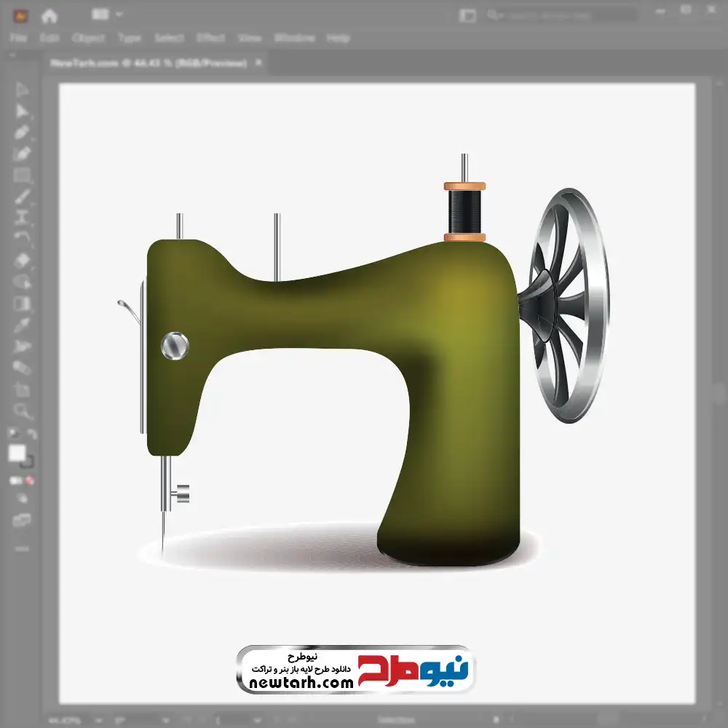Select the Eyedropper tool

tap(22, 325)
